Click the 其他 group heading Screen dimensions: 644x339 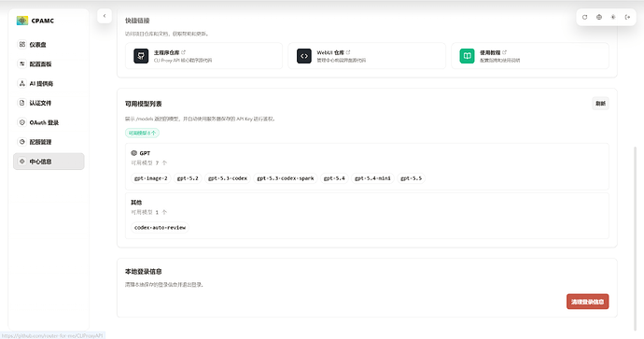136,203
